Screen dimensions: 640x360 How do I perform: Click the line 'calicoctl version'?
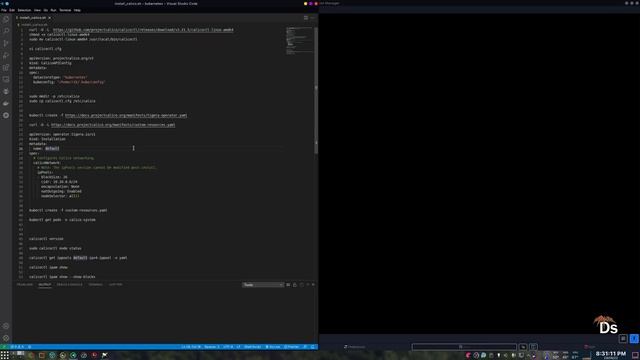pyautogui.click(x=46, y=239)
